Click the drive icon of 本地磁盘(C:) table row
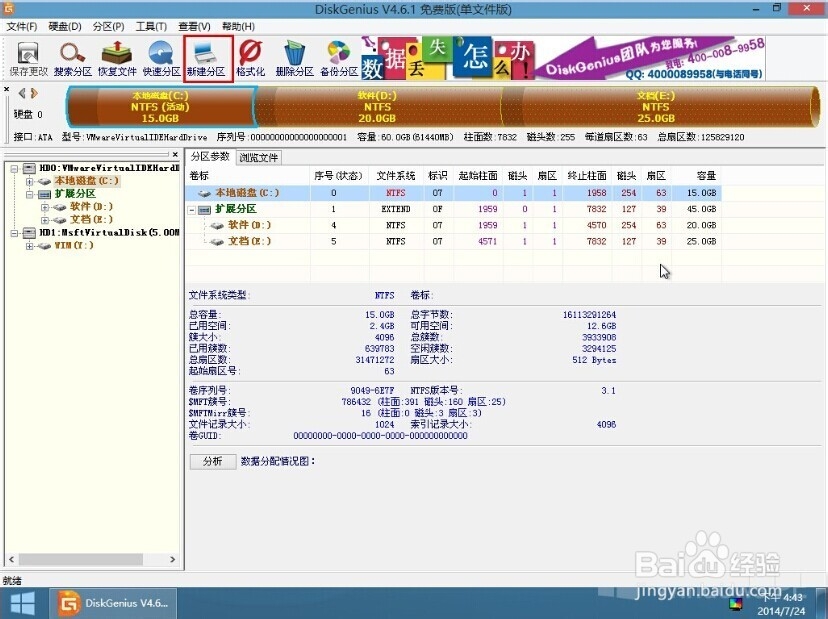 [x=204, y=193]
